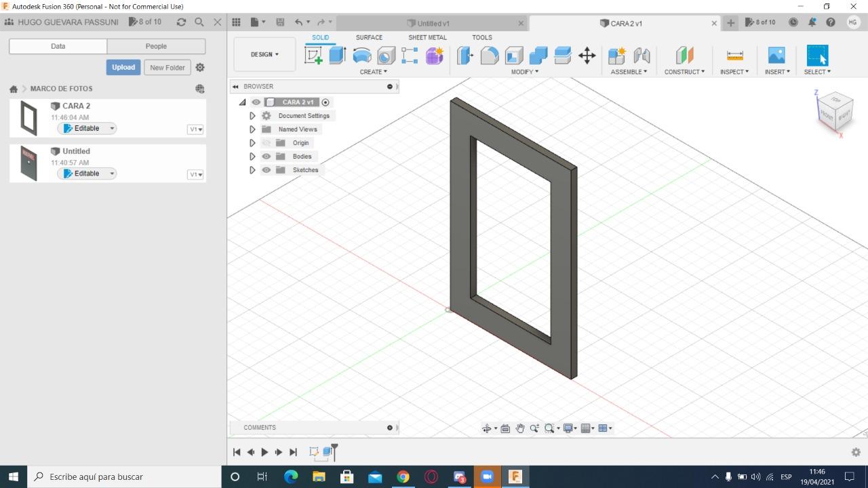Image resolution: width=868 pixels, height=488 pixels.
Task: Jump to timeline beginning
Action: (x=237, y=452)
